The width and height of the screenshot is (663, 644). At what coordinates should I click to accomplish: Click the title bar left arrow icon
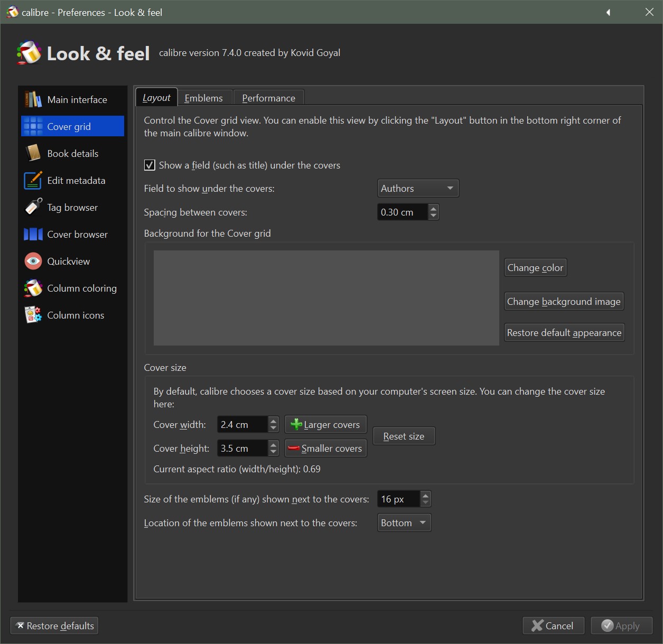tap(609, 12)
